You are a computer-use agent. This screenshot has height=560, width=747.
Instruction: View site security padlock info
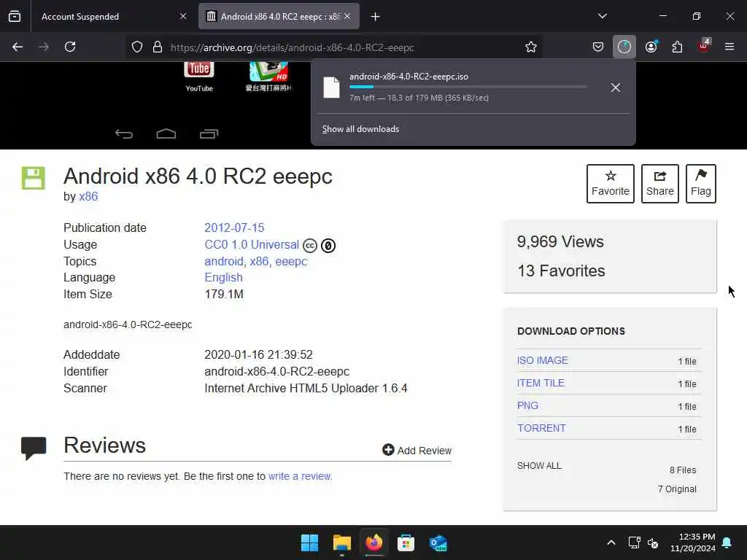(x=158, y=47)
